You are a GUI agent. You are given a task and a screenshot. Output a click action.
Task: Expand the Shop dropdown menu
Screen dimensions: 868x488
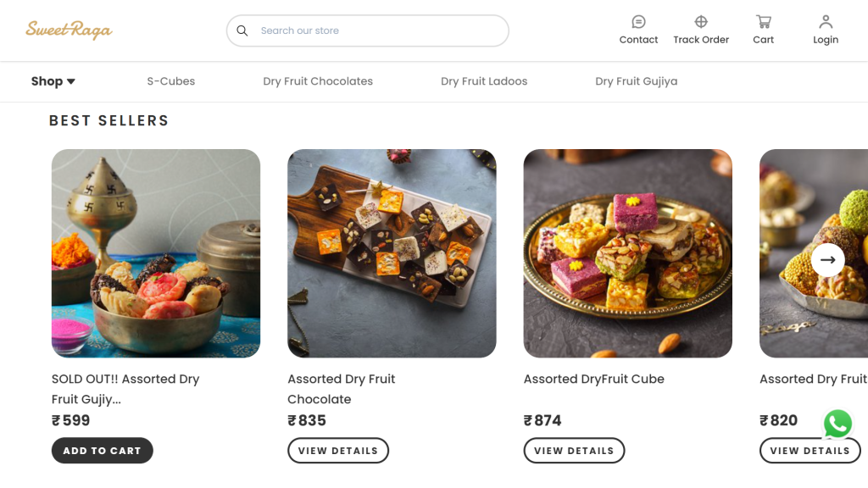coord(53,81)
